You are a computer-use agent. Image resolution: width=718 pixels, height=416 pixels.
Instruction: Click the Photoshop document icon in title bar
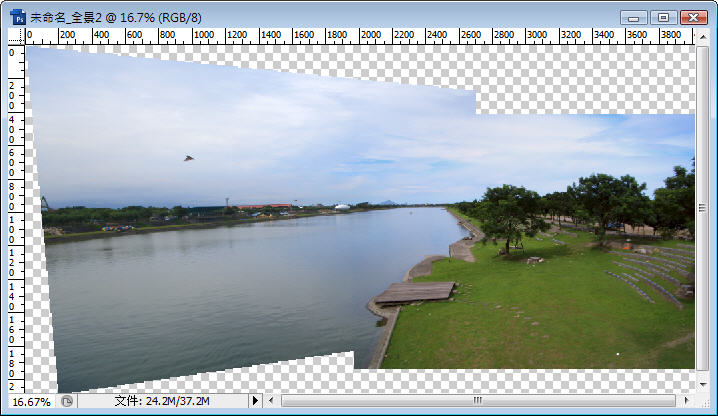click(19, 17)
